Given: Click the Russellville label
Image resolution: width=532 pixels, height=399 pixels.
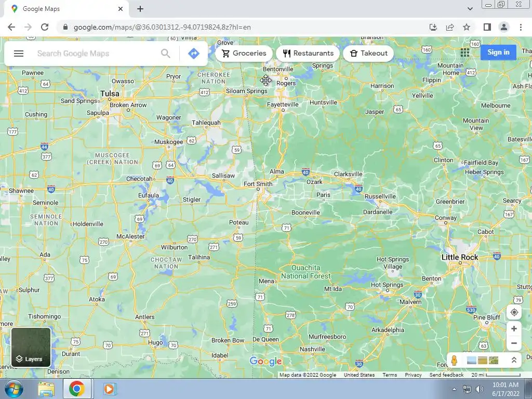Looking at the screenshot, I should [x=380, y=196].
